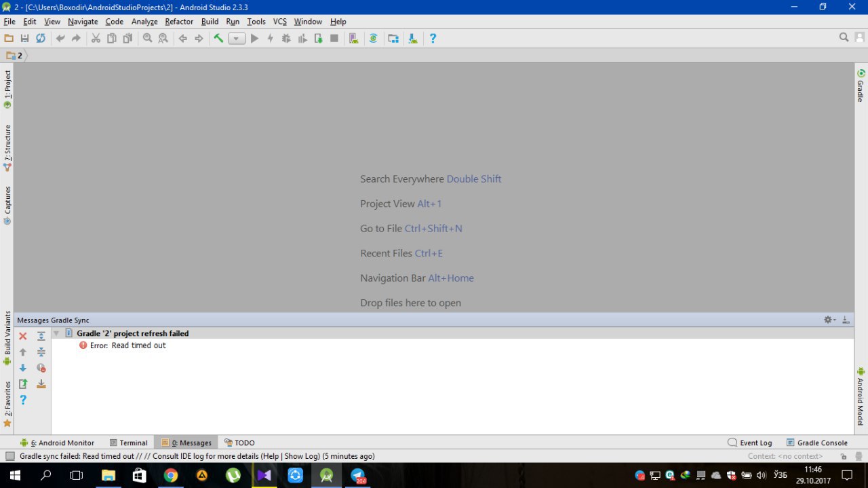868x488 pixels.
Task: Click the Stop square icon
Action: pyautogui.click(x=334, y=39)
